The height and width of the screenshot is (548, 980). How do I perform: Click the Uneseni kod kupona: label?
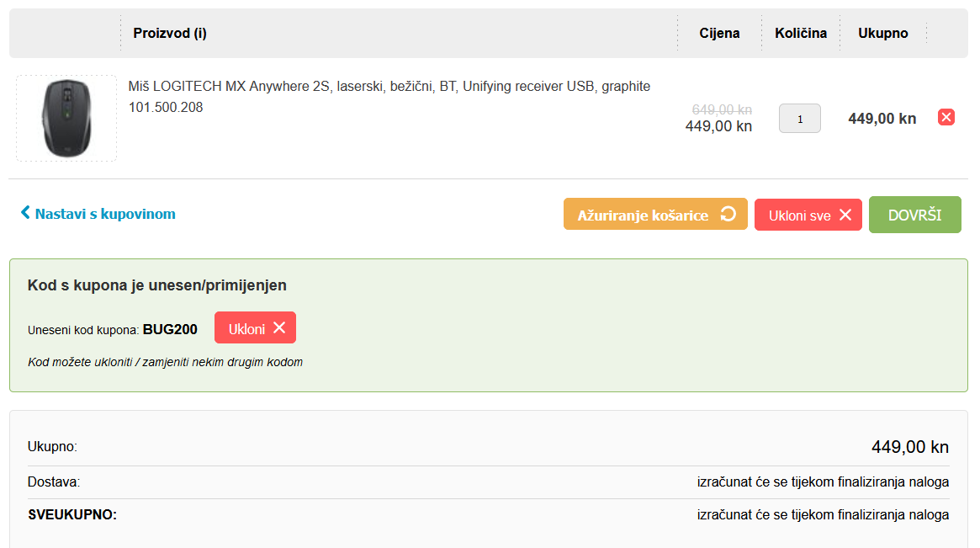click(83, 330)
